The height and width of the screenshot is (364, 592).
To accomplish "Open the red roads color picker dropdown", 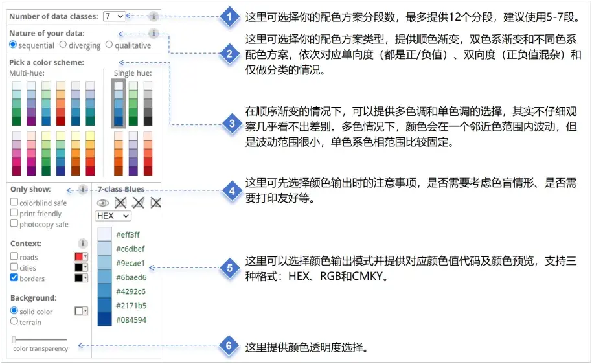I will click(81, 256).
